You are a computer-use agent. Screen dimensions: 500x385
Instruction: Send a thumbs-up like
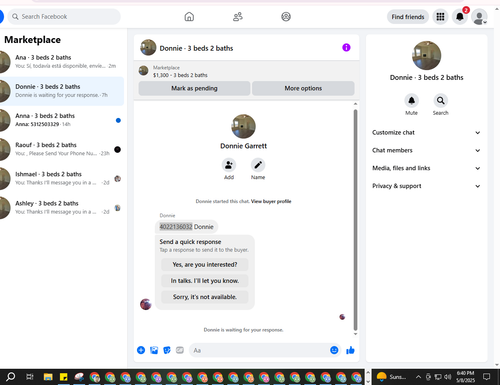click(350, 350)
